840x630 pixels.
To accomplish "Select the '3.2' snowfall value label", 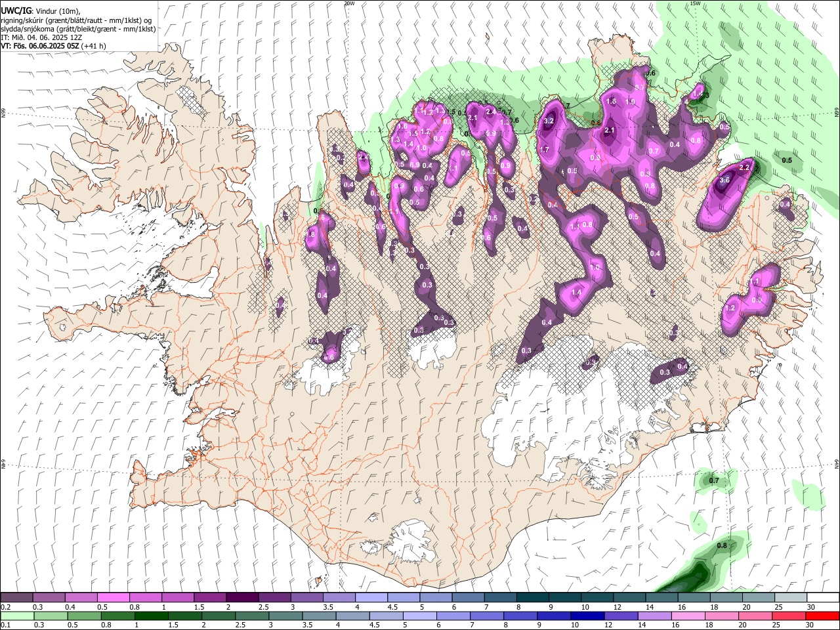I will click(550, 121).
